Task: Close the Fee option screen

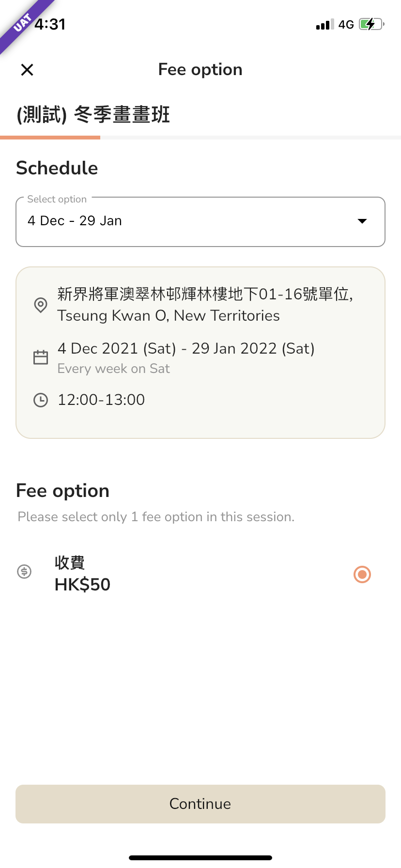Action: 27,70
